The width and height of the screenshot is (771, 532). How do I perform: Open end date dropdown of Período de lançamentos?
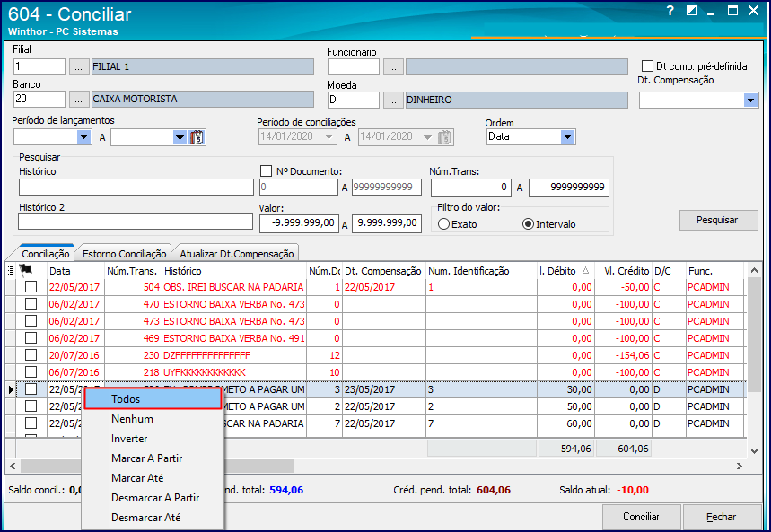[x=180, y=137]
